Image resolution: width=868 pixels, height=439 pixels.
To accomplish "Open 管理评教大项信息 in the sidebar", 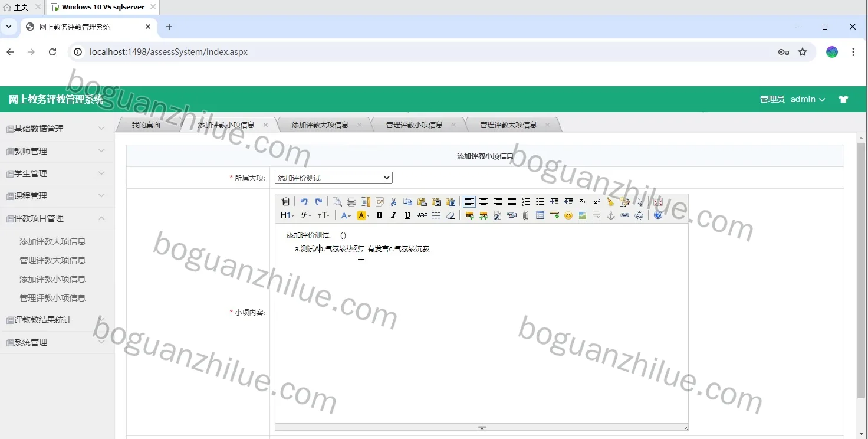I will coord(52,260).
